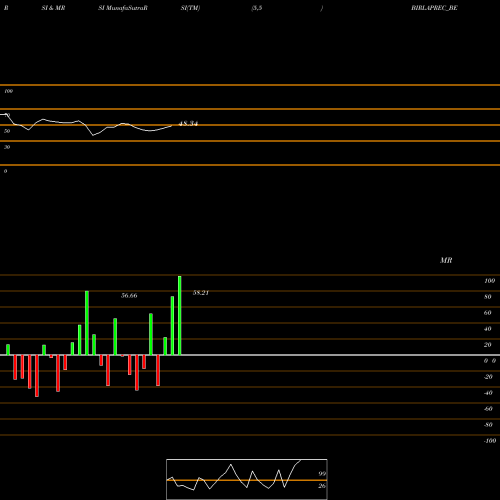Click the 80 label on MR axis
This screenshot has height=500, width=500.
click(487, 297)
